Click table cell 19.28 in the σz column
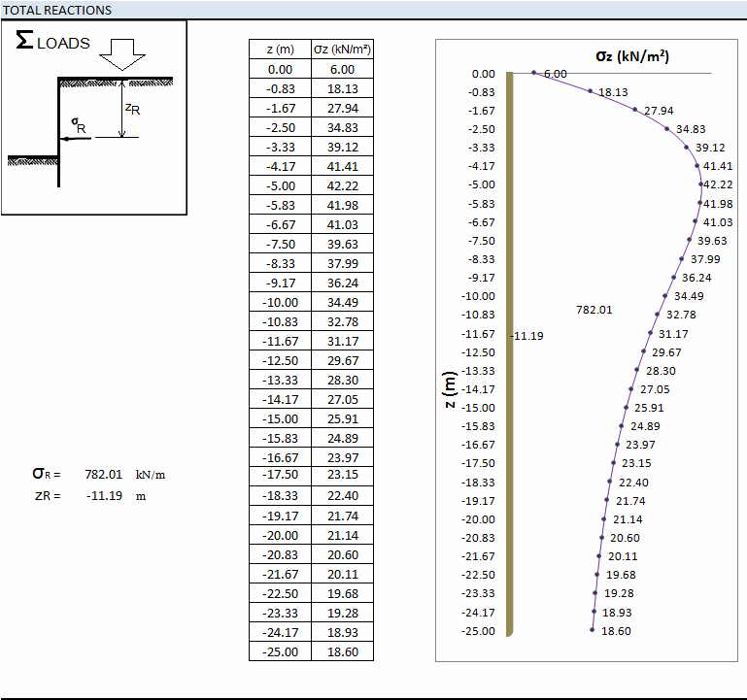The width and height of the screenshot is (747, 700). click(342, 613)
